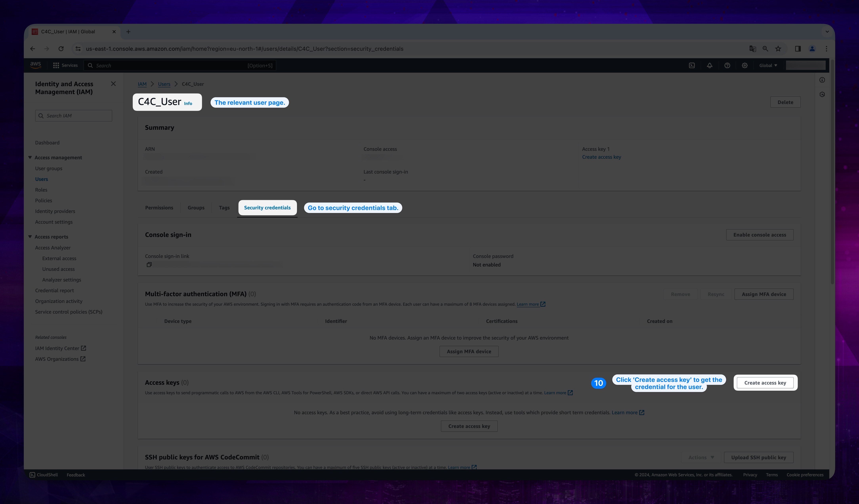The image size is (859, 504).
Task: Open the Services grid menu
Action: pos(65,65)
